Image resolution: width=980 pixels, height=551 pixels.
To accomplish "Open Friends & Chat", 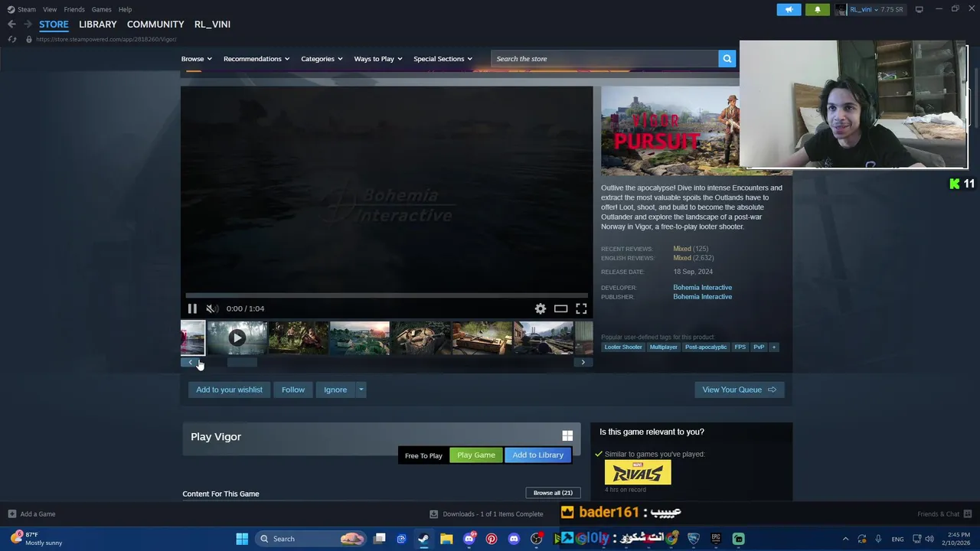I will (944, 514).
